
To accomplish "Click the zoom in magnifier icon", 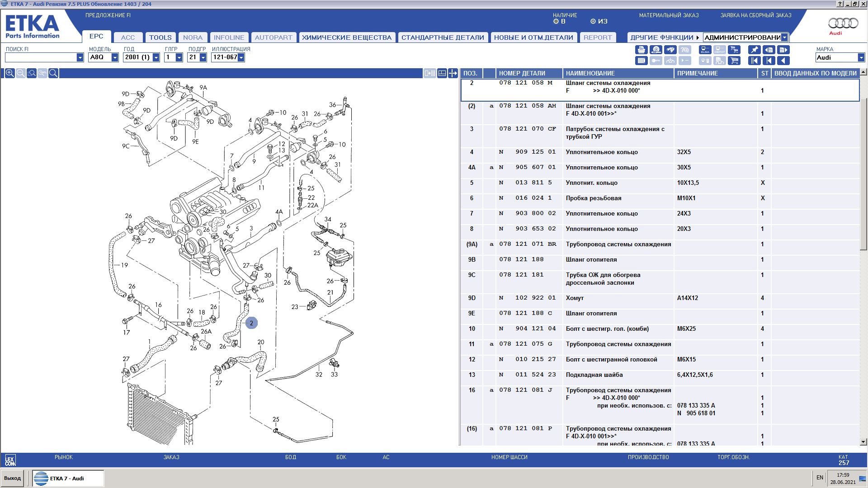I will point(9,73).
